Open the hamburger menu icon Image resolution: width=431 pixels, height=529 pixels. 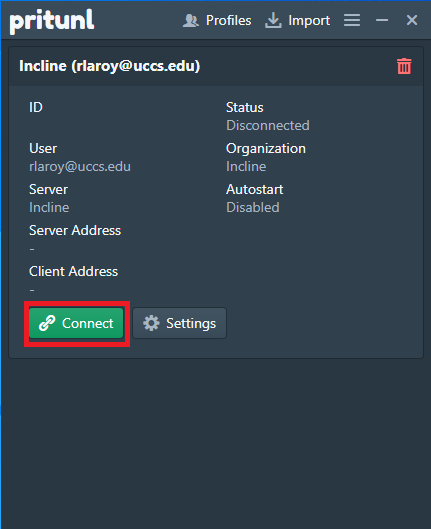pyautogui.click(x=352, y=20)
